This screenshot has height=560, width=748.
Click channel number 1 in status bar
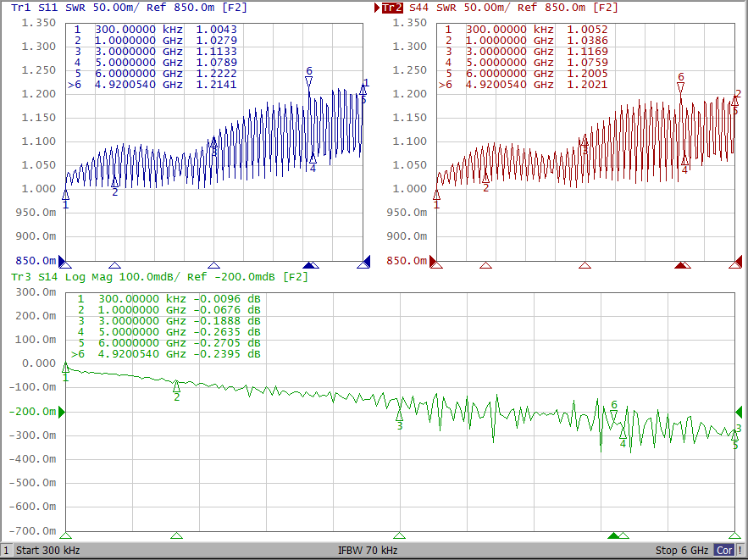click(7, 551)
